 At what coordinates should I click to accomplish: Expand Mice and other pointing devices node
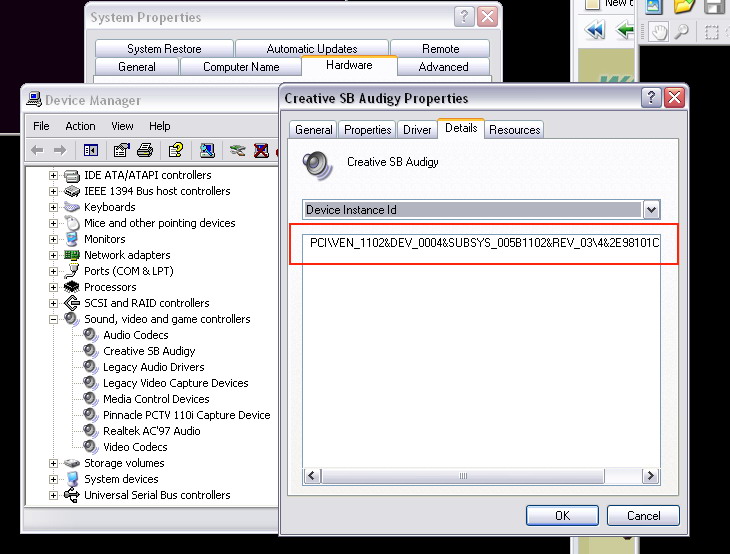pyautogui.click(x=54, y=223)
